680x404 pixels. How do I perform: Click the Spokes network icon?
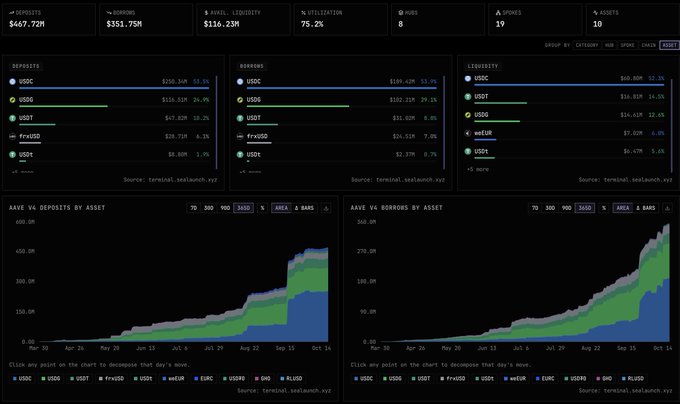498,13
